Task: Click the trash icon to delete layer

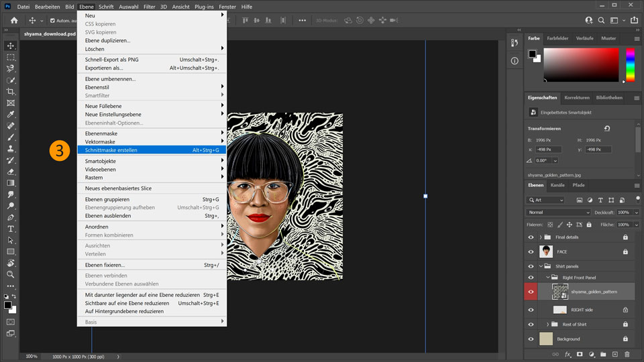Action: pyautogui.click(x=627, y=354)
